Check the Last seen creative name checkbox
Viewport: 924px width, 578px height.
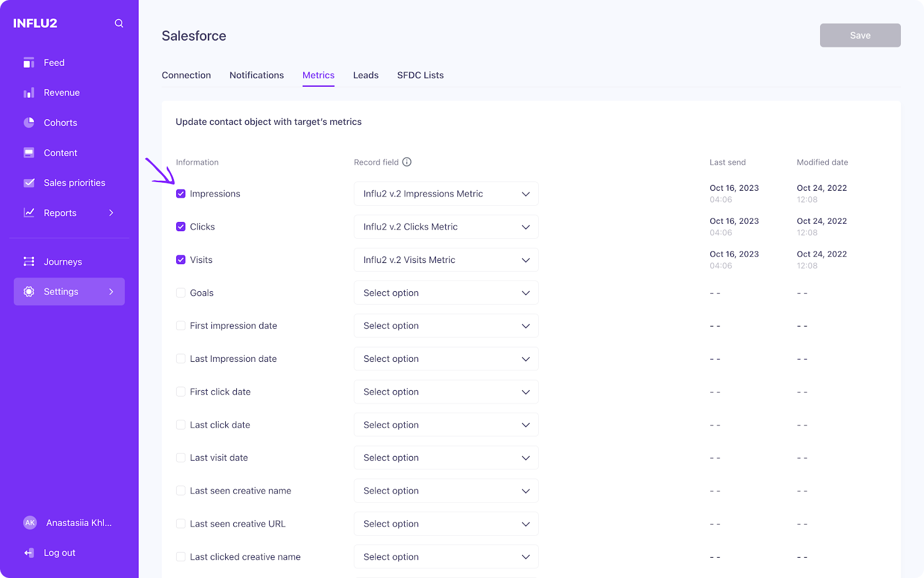[x=181, y=490]
